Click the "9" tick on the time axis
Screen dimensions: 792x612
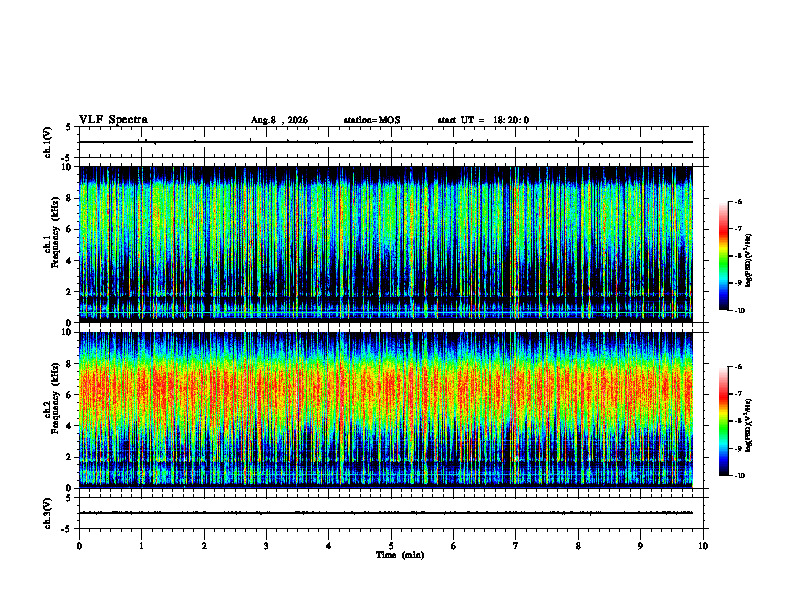tap(640, 546)
